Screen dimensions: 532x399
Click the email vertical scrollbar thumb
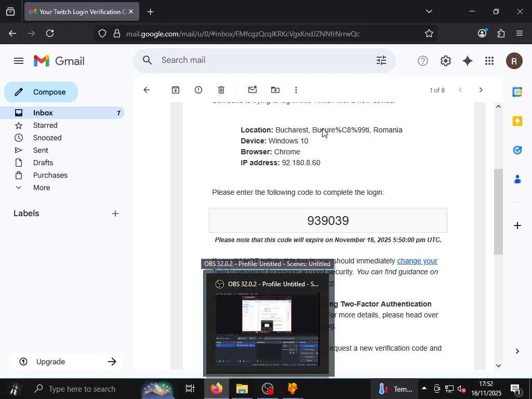coord(498,211)
